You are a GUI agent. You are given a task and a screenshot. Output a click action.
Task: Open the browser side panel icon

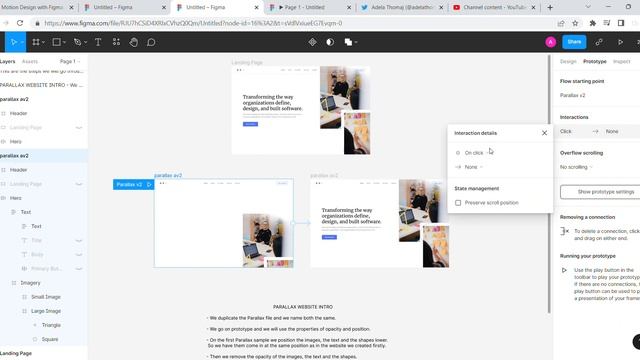(x=621, y=23)
